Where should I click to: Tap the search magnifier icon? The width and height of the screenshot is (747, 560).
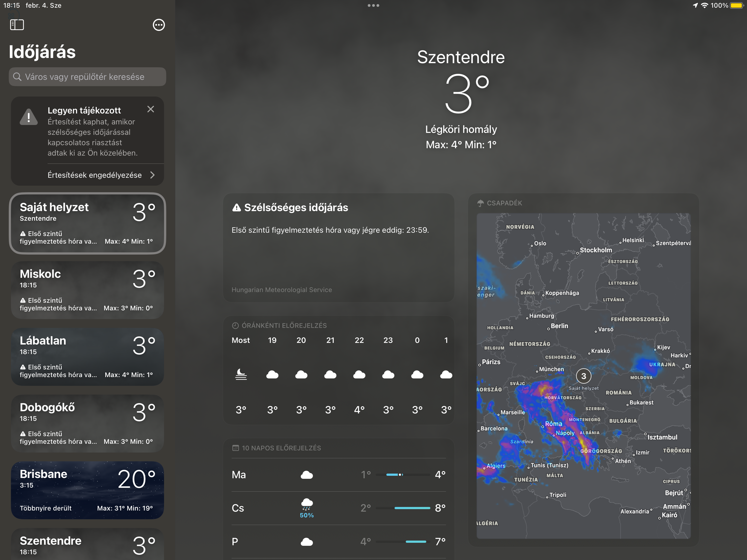[x=17, y=77]
